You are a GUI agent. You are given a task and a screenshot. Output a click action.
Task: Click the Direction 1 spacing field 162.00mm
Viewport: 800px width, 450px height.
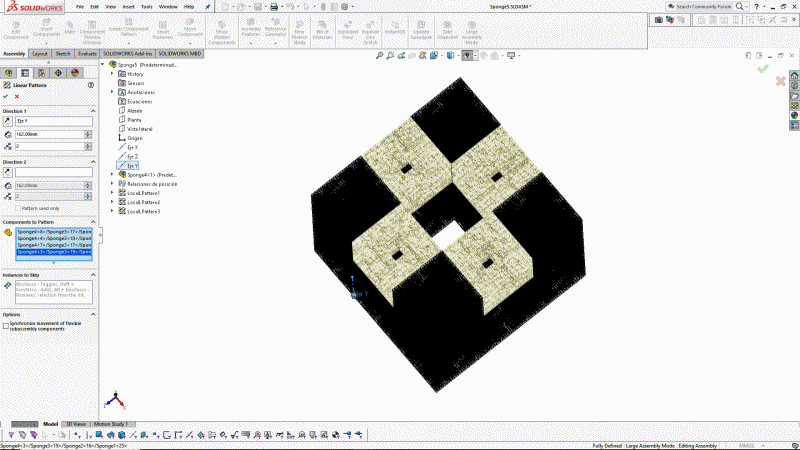click(x=52, y=133)
